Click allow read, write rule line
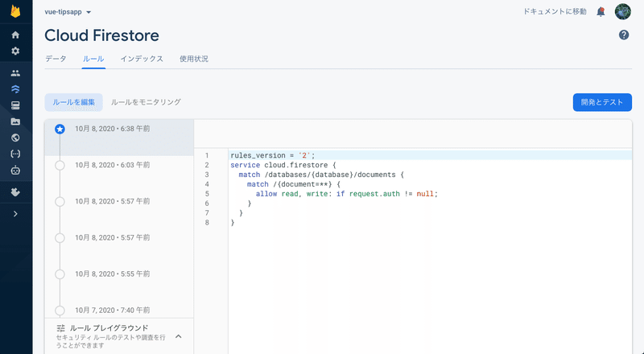The width and height of the screenshot is (644, 354). (x=347, y=194)
